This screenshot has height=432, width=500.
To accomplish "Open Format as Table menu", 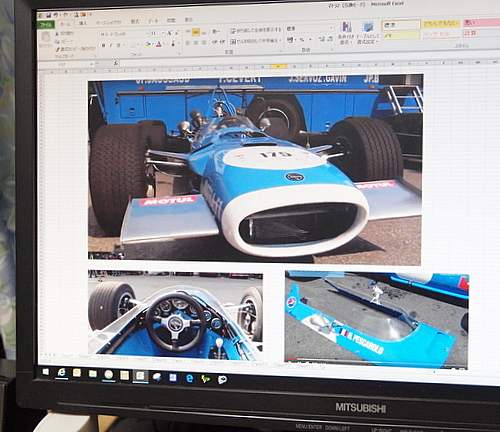I will point(368,33).
